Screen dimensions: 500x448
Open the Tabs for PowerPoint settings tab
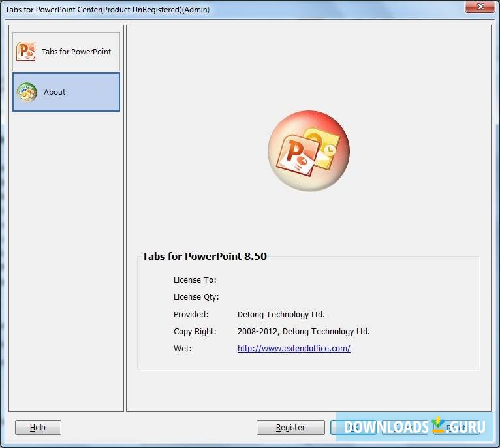67,52
